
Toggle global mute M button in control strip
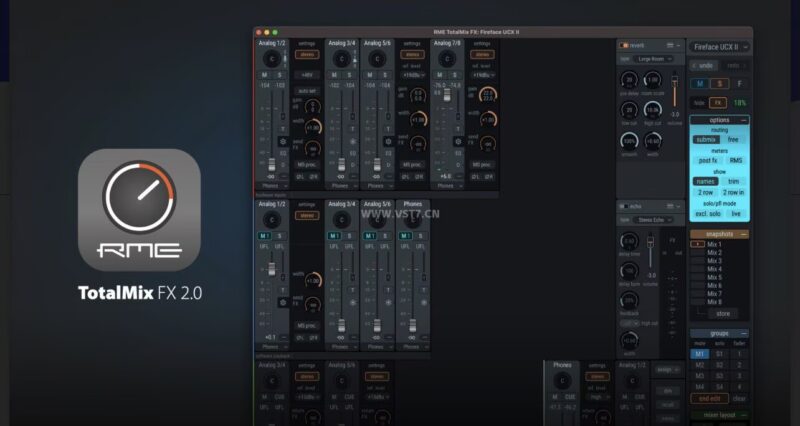tap(700, 84)
